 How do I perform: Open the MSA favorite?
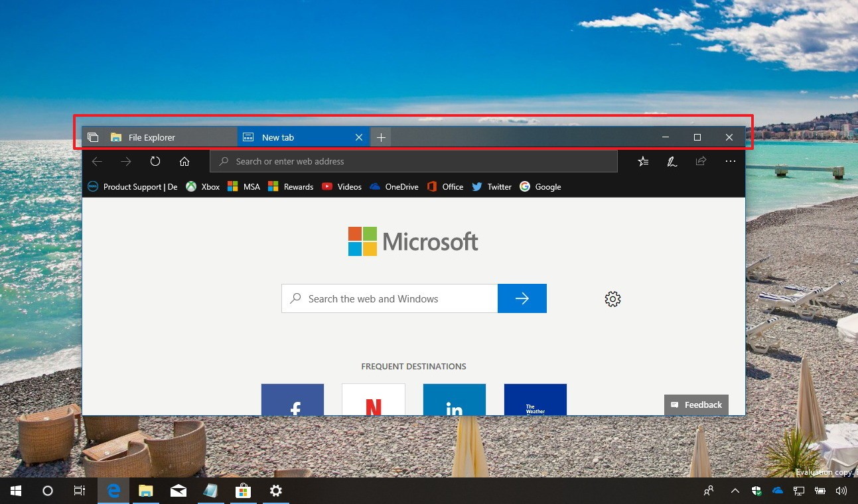pos(244,187)
